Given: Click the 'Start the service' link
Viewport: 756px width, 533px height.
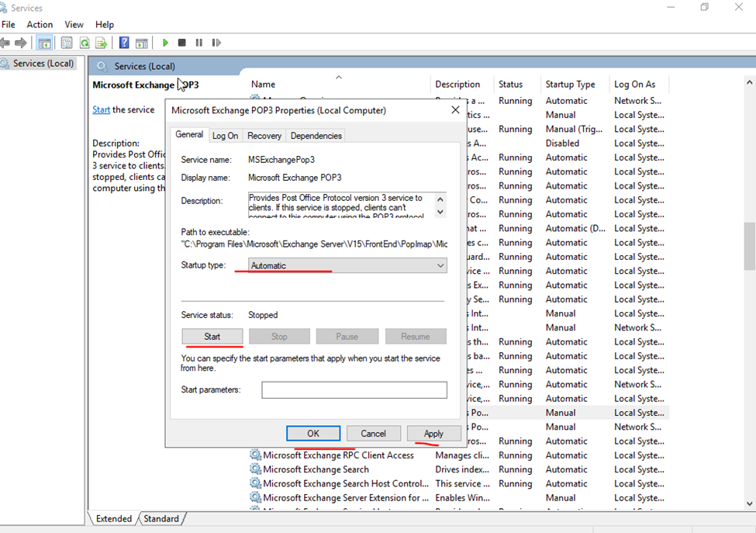Looking at the screenshot, I should (x=101, y=110).
